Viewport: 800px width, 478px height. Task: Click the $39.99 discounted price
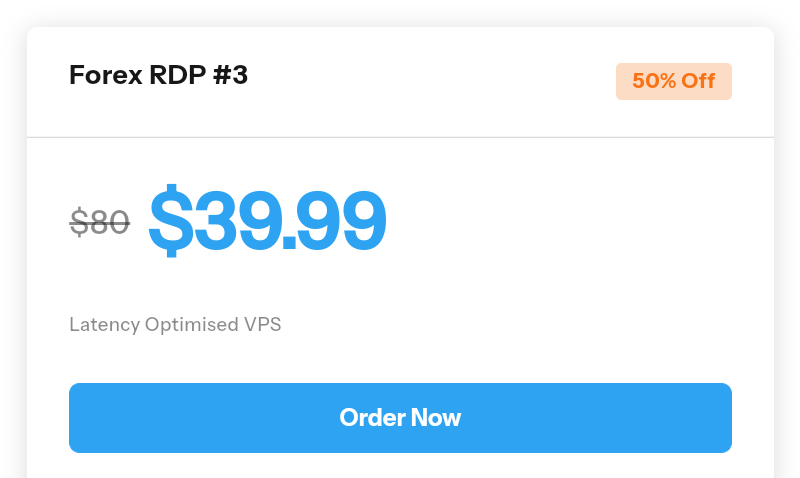267,220
